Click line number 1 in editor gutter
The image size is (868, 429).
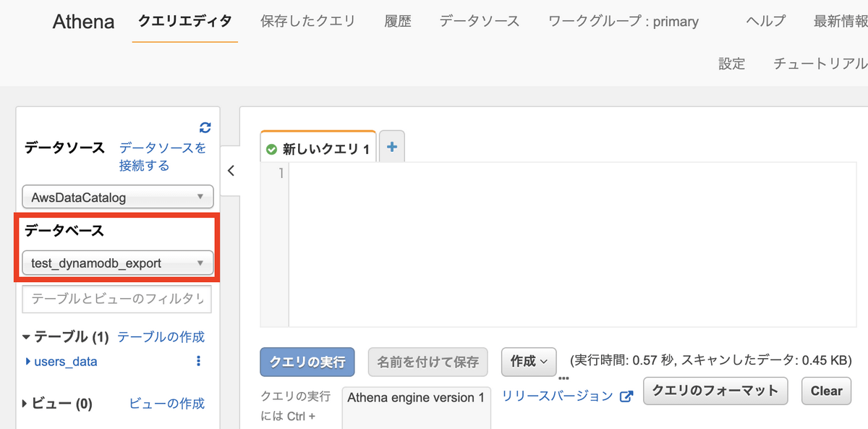(283, 174)
